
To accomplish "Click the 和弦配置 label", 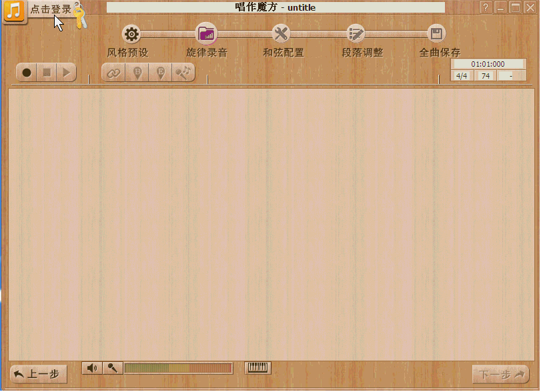I will (284, 53).
